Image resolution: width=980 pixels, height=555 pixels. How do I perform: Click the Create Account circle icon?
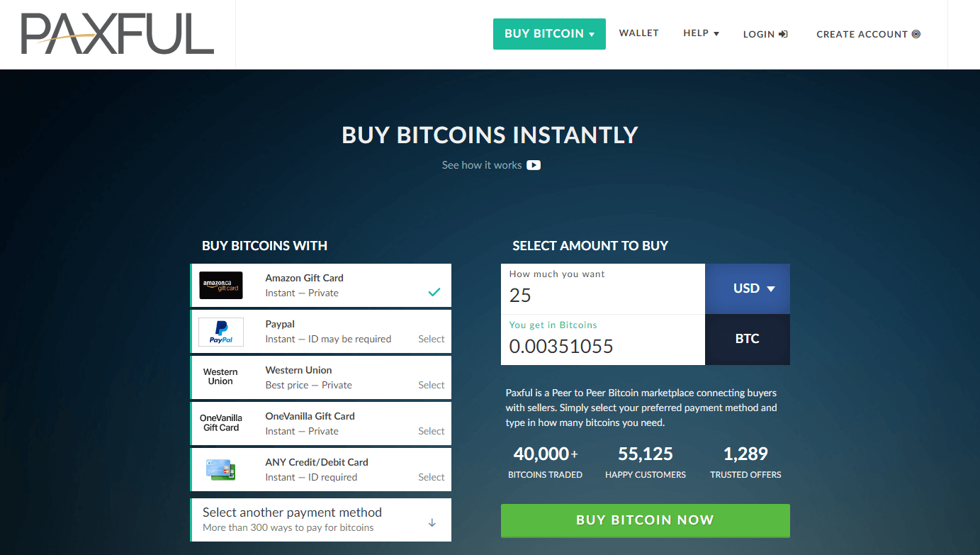(x=916, y=33)
